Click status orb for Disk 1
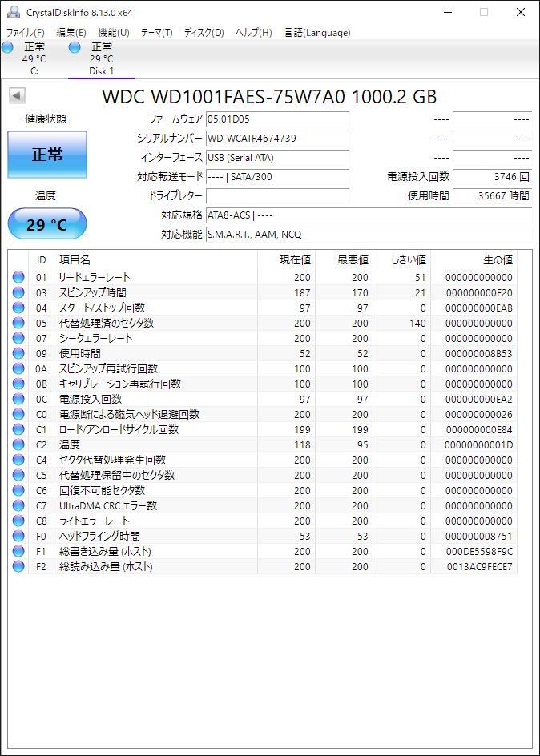Image resolution: width=540 pixels, height=756 pixels. coord(75,47)
